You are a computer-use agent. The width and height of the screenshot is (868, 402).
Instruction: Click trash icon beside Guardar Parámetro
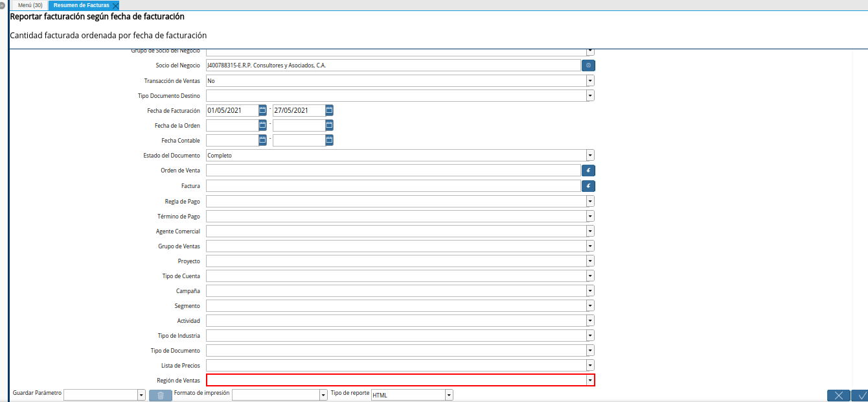161,395
